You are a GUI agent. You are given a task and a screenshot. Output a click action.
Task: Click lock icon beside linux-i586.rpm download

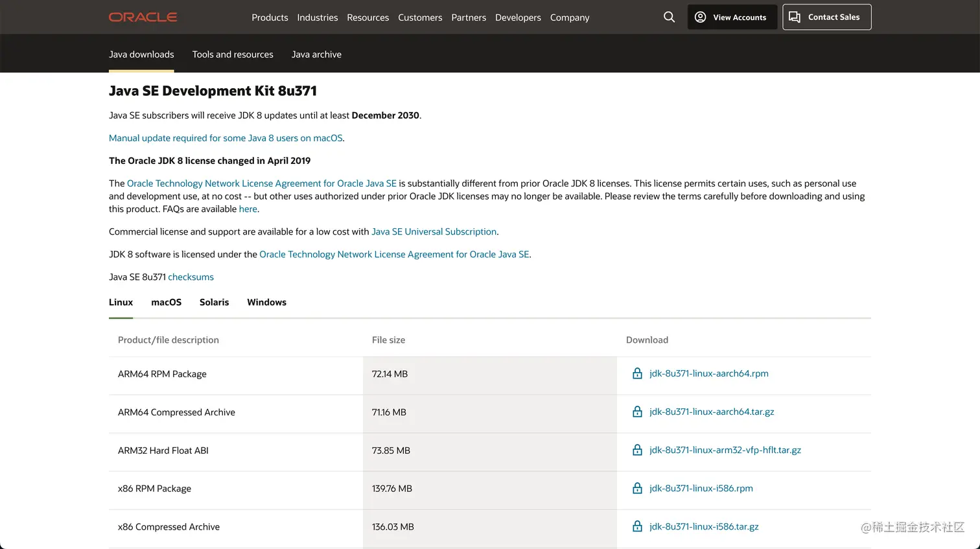pos(637,488)
